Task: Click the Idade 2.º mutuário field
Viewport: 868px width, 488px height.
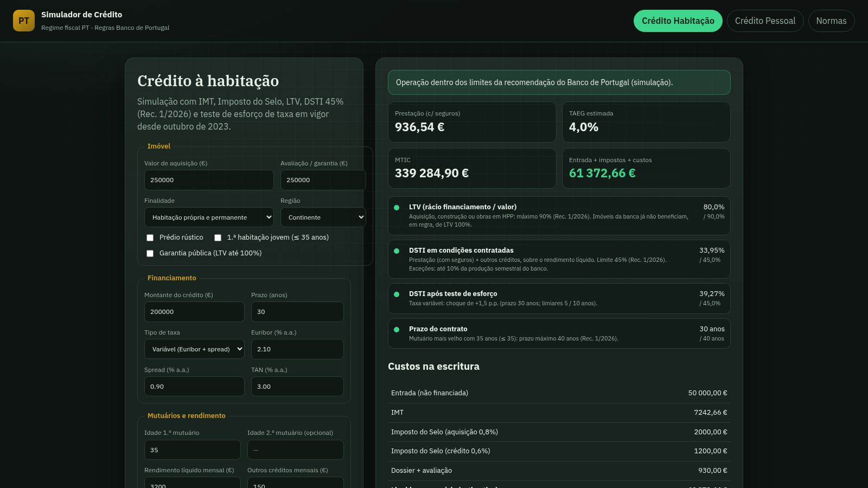Action: click(296, 450)
